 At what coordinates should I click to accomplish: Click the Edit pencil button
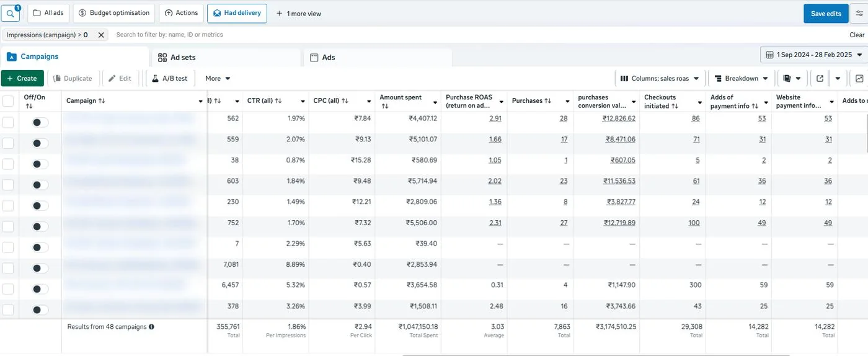[120, 79]
